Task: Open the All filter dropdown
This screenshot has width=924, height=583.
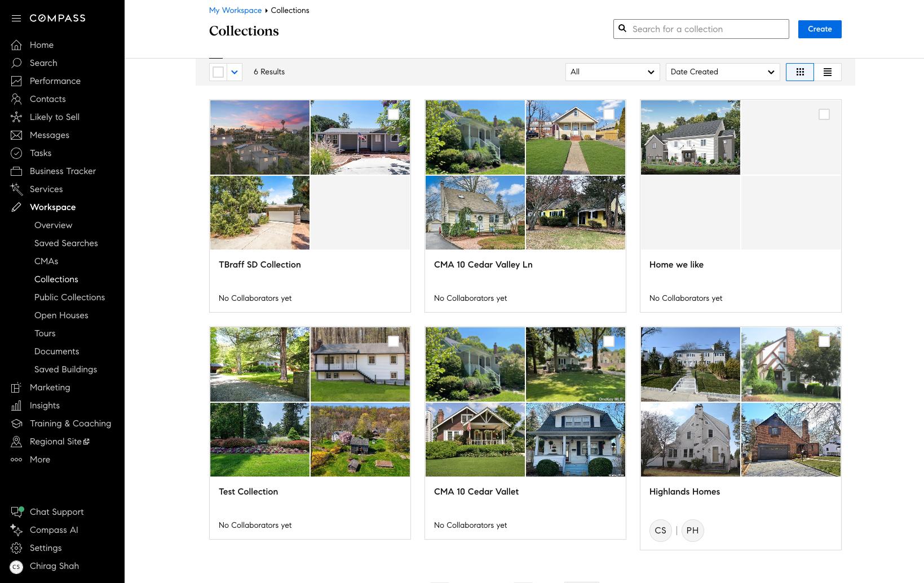Action: 612,72
